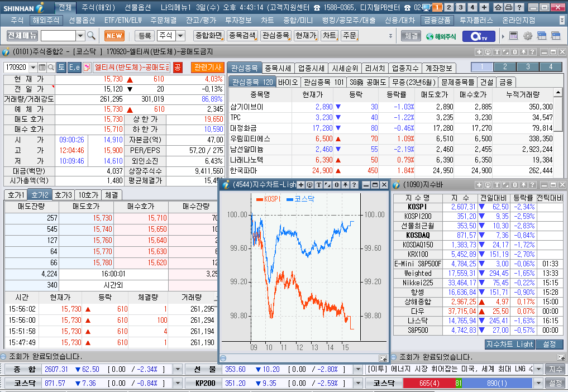Click the printer icon in the title bar
Viewport: 568px width, 392px height.
509,7
